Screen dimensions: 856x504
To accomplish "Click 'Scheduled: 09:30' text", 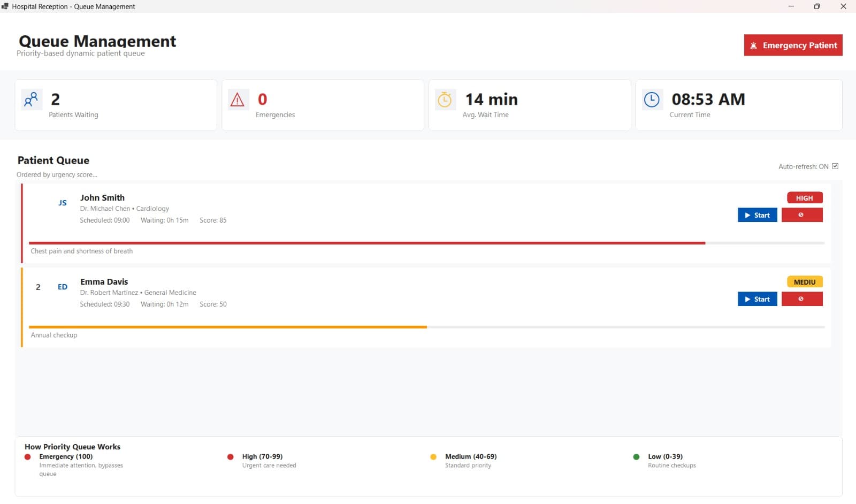I will point(105,304).
